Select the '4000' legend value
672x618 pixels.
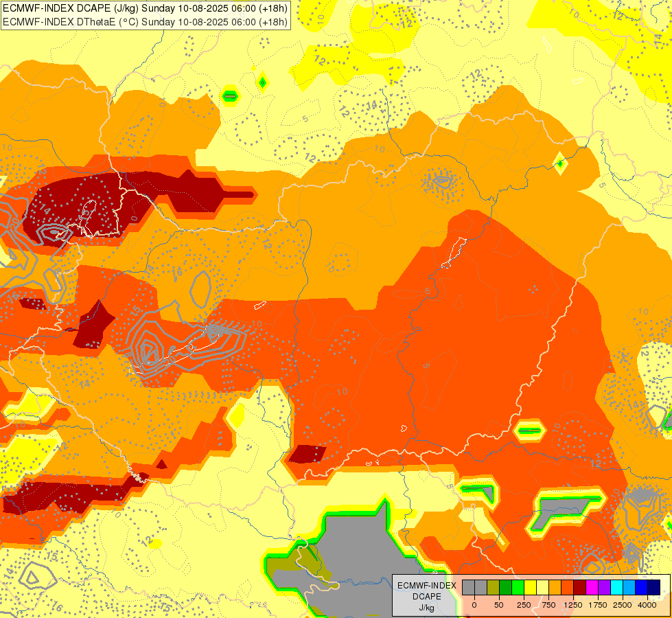tap(647, 605)
